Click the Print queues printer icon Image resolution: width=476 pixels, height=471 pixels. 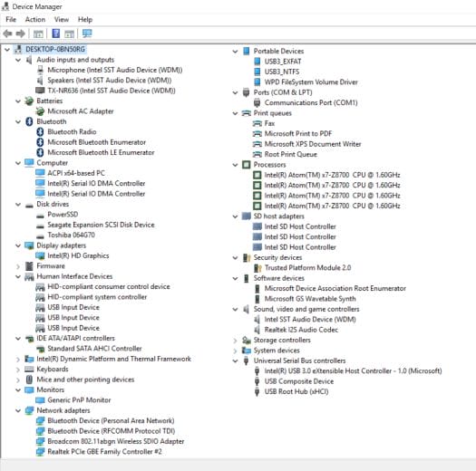(247, 113)
